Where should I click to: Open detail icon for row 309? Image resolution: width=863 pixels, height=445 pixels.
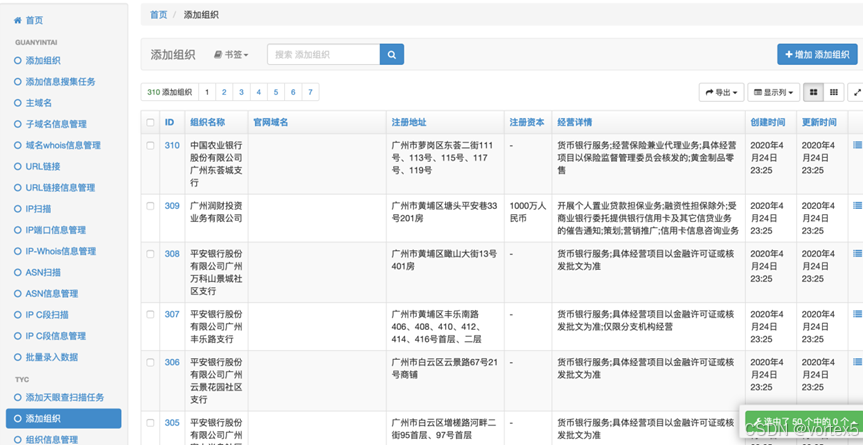click(x=857, y=205)
